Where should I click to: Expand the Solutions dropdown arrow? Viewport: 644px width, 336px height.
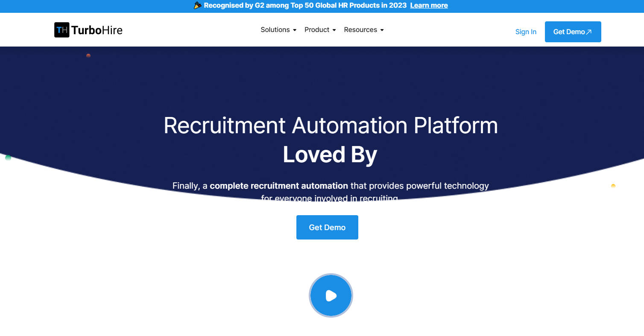pos(295,30)
